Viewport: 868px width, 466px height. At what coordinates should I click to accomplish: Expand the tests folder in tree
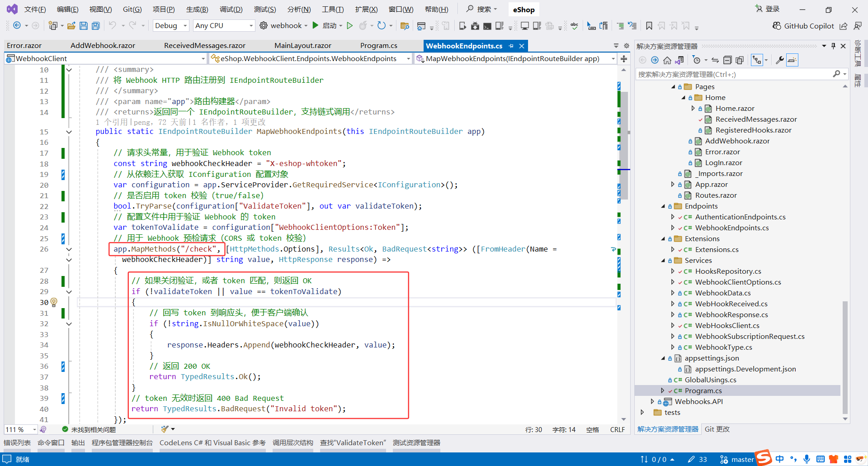click(x=642, y=412)
